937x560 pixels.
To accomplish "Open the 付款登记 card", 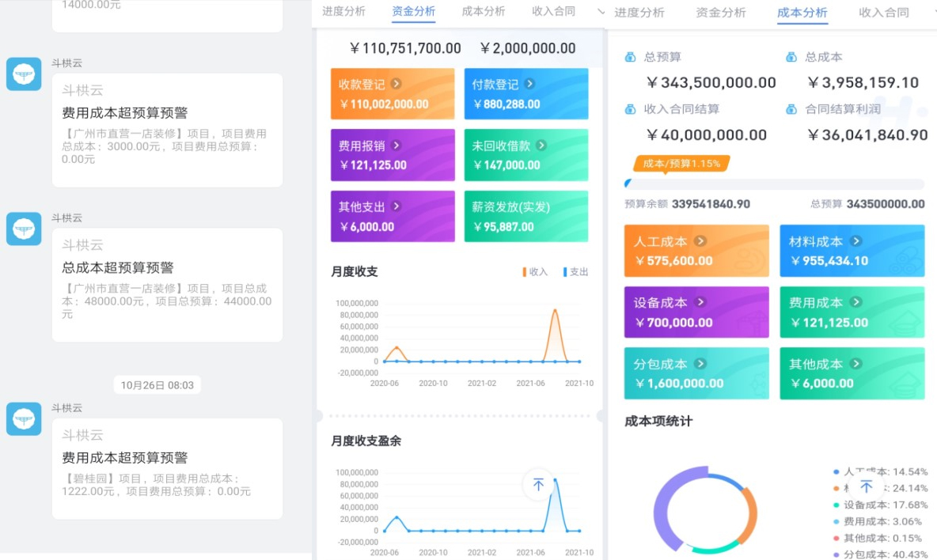I will click(x=525, y=94).
